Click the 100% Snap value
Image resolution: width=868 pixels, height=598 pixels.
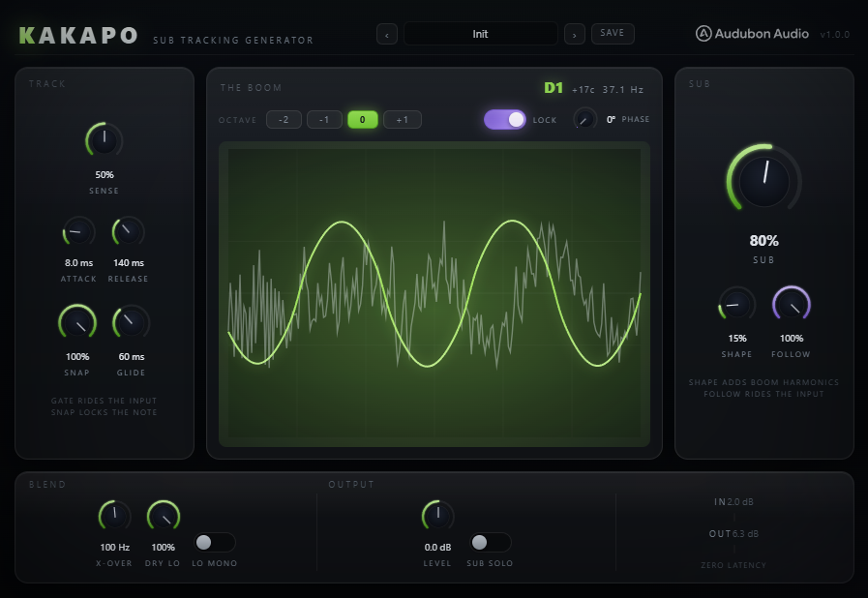tap(77, 357)
